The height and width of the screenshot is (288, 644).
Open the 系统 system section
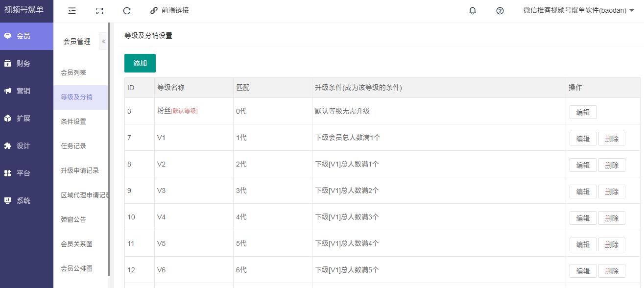(x=24, y=201)
